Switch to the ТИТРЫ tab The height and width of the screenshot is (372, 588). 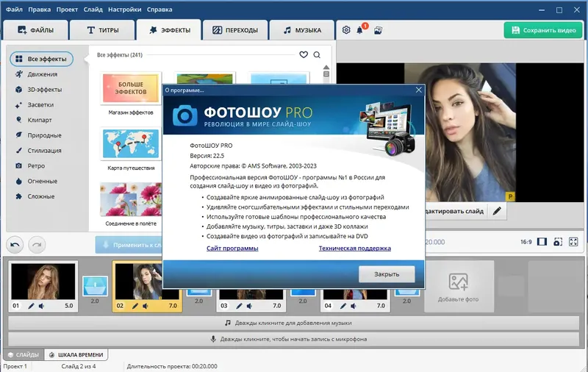102,30
